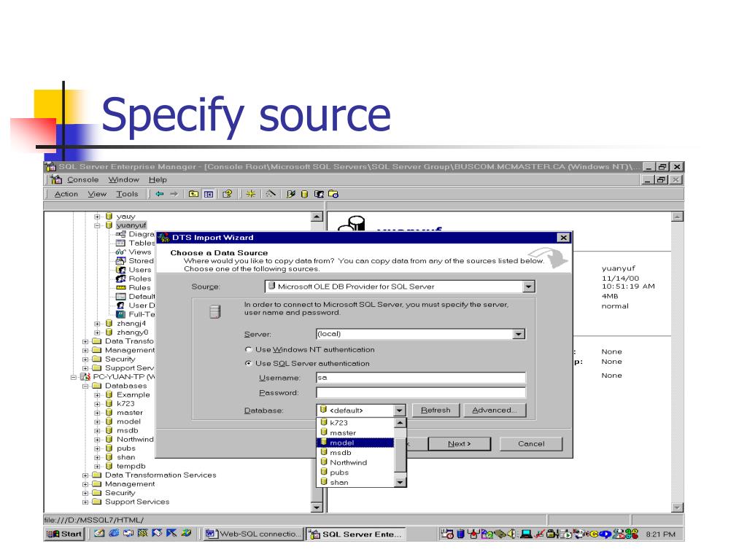Toggle the Show/Hide console tree icon
This screenshot has height=560, width=747.
coord(209,194)
